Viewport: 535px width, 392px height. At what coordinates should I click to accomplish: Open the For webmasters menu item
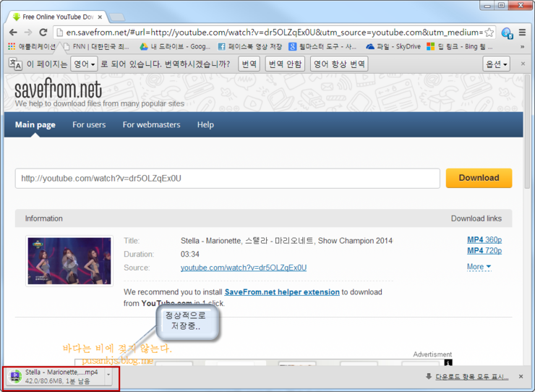coord(152,124)
